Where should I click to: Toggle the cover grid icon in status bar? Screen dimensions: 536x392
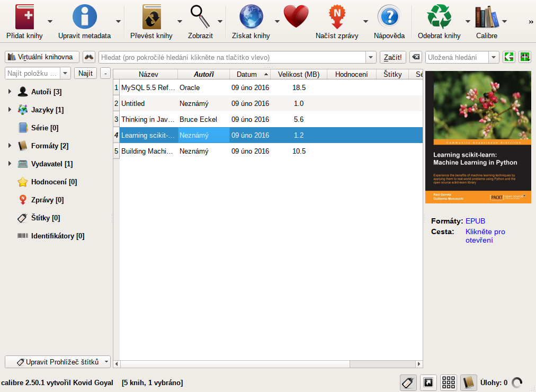pyautogui.click(x=448, y=382)
